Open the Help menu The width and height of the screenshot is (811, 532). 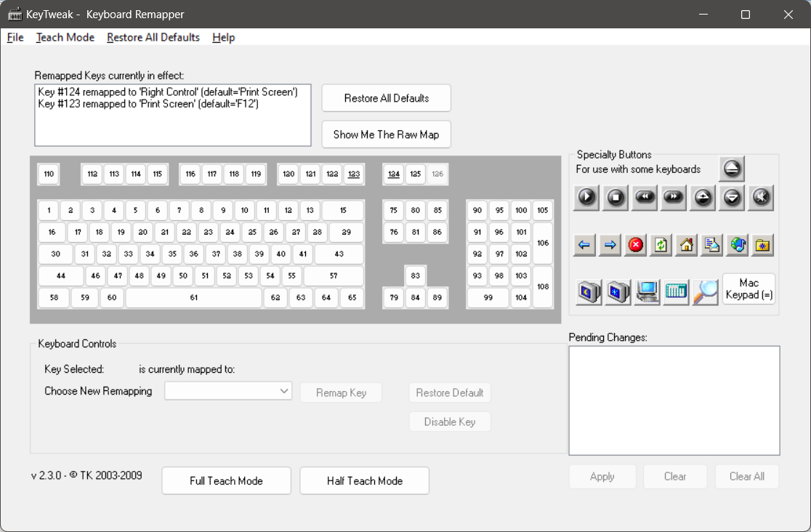click(x=223, y=37)
